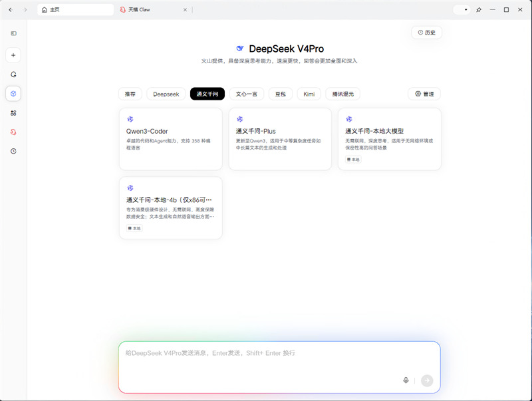Open the title bar dropdown arrow
Screen dimensions: 532x401
coord(465,10)
